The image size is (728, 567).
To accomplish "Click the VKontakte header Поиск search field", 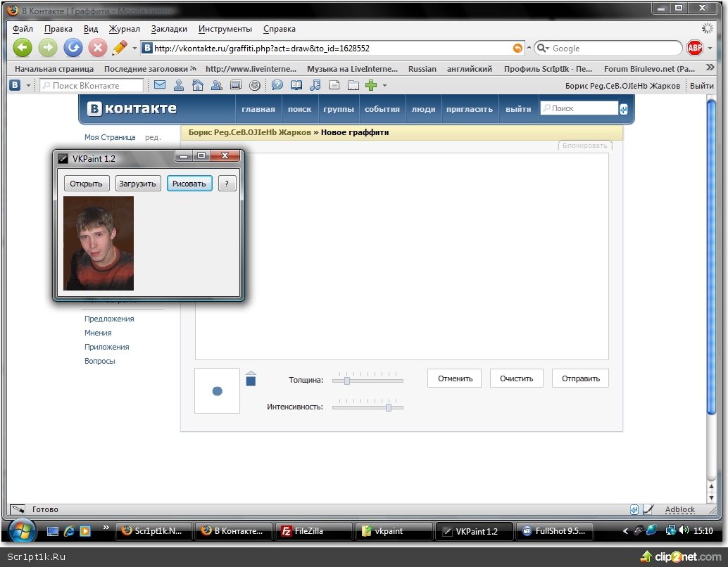I will 579,108.
